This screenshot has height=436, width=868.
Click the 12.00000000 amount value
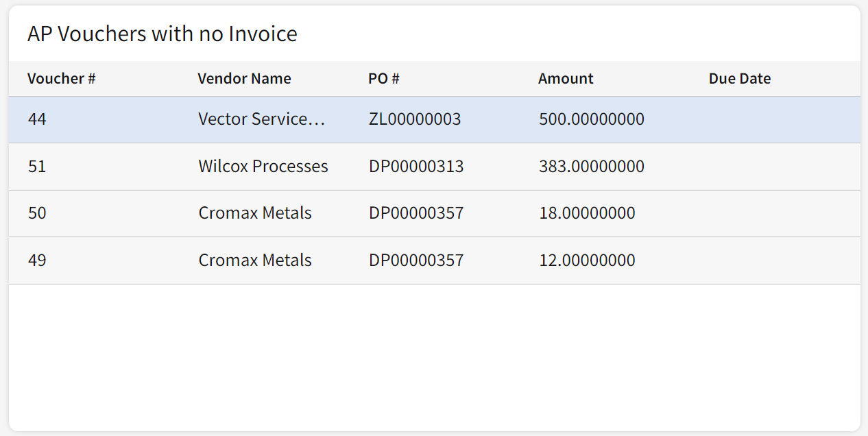[x=587, y=261]
